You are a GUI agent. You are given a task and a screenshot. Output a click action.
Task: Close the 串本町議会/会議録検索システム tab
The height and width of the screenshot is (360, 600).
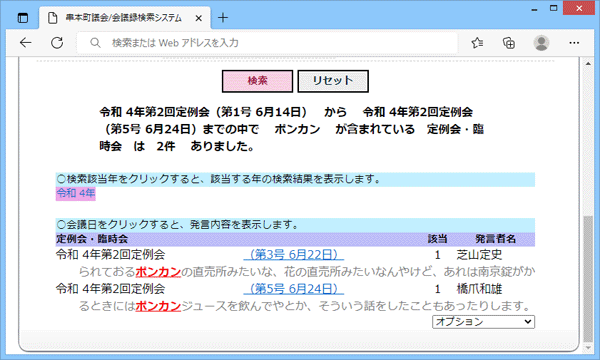tap(198, 18)
